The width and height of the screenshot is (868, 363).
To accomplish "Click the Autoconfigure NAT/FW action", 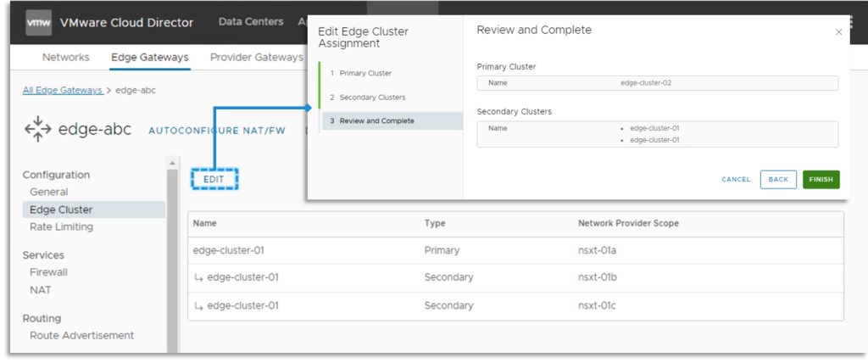I will 218,131.
